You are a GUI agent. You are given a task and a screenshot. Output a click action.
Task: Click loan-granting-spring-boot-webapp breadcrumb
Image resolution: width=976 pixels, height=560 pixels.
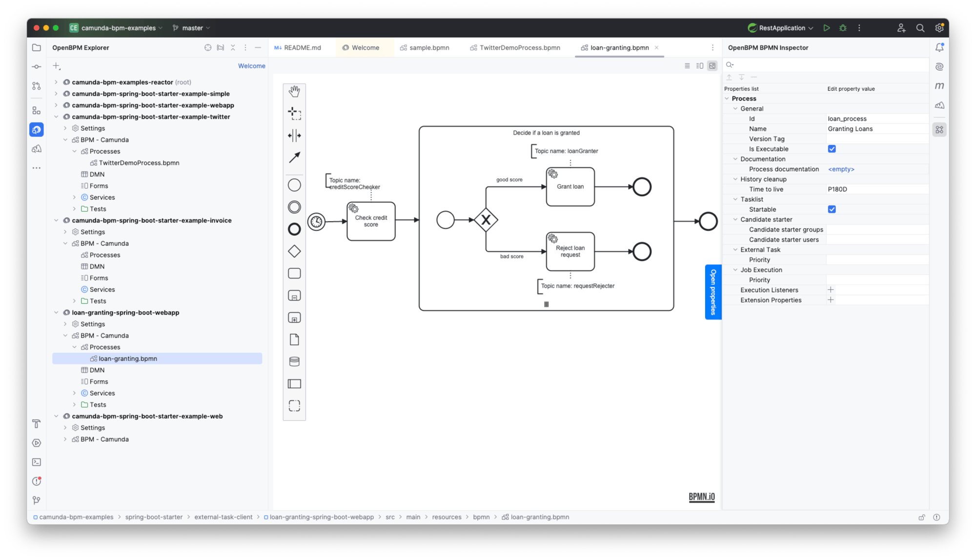pyautogui.click(x=322, y=517)
